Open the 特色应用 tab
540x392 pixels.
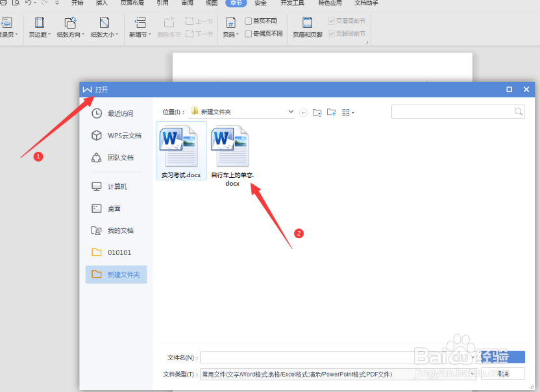(330, 3)
